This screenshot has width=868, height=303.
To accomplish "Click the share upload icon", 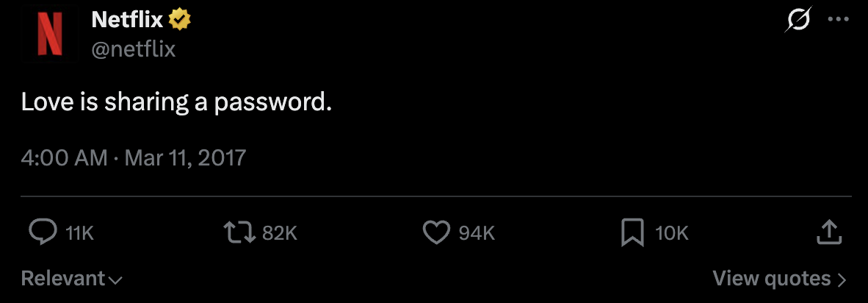I will coord(829,232).
